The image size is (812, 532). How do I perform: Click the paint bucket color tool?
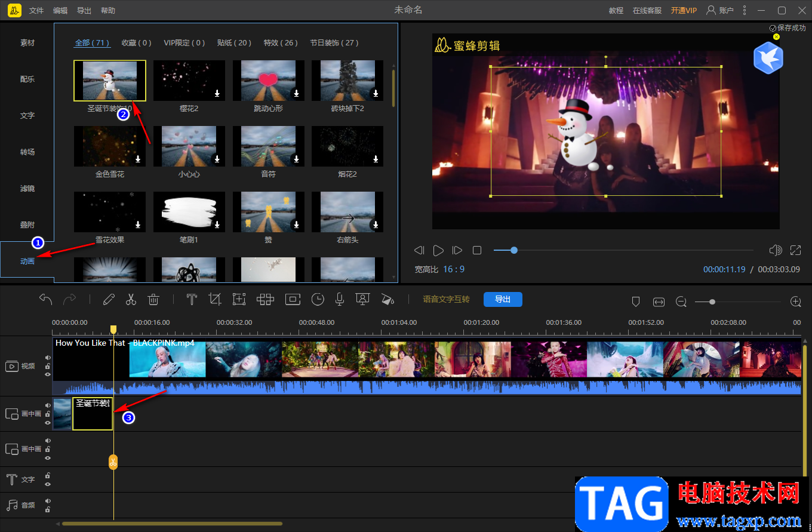click(387, 300)
